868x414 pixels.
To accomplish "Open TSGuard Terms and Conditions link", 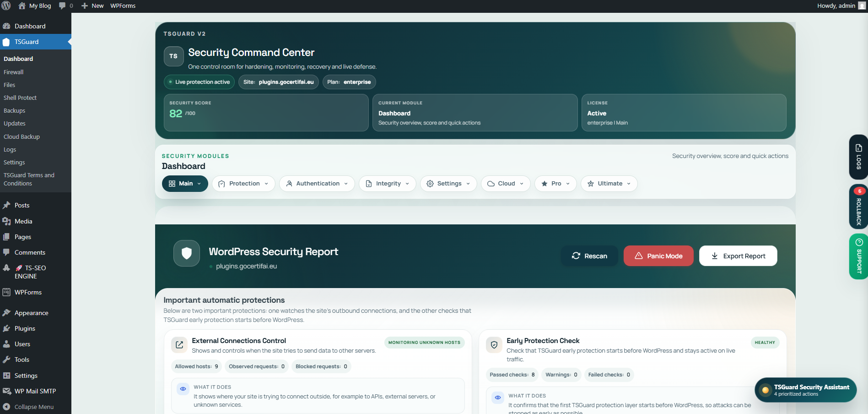I will tap(29, 179).
